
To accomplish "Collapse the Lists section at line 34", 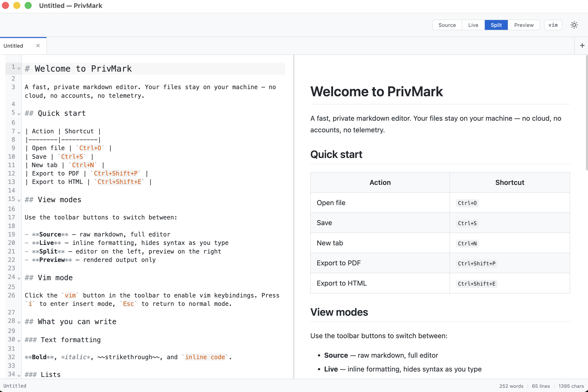I will click(x=19, y=375).
